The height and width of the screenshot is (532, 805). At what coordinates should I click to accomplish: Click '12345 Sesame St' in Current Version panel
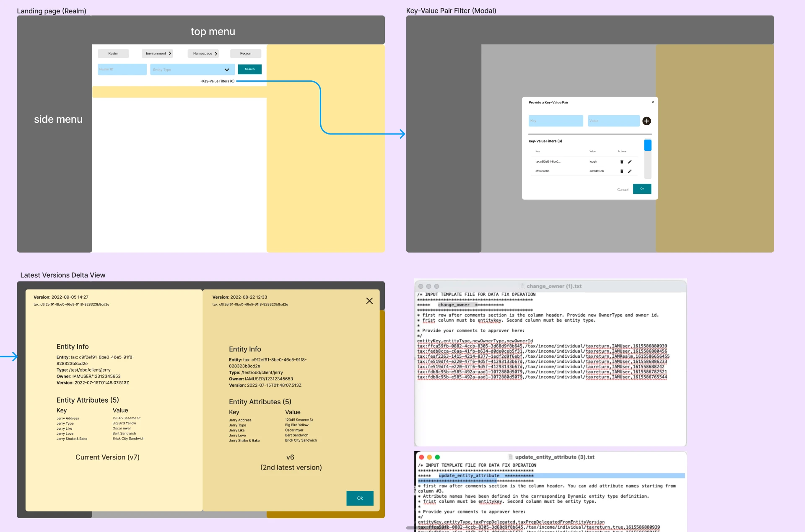point(127,418)
